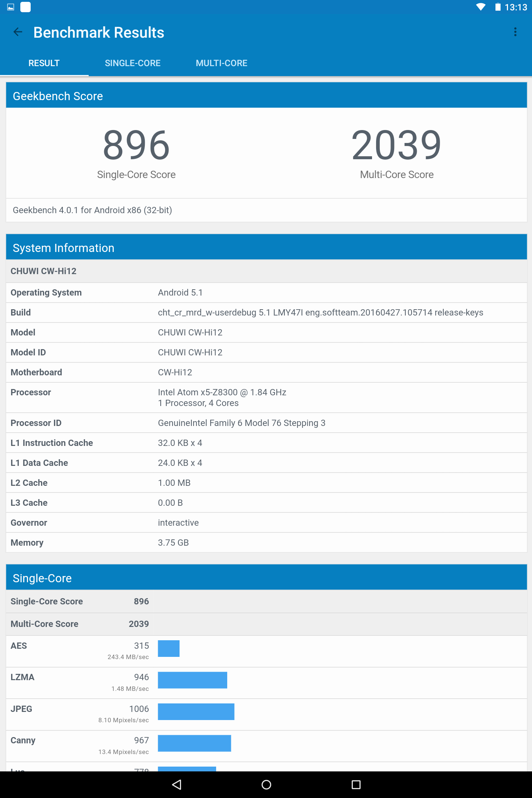Tap the battery status icon
This screenshot has height=798, width=532.
[498, 7]
